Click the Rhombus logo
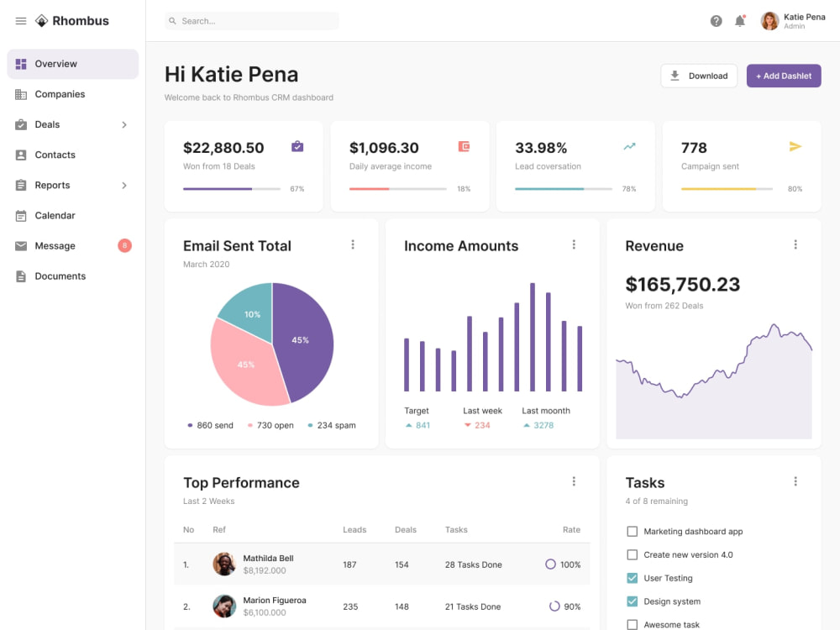The height and width of the screenshot is (630, 840). click(71, 21)
